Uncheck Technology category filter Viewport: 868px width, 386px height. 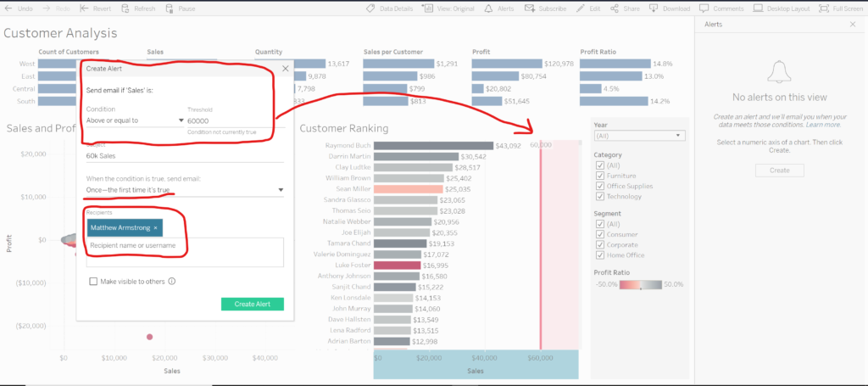(599, 196)
